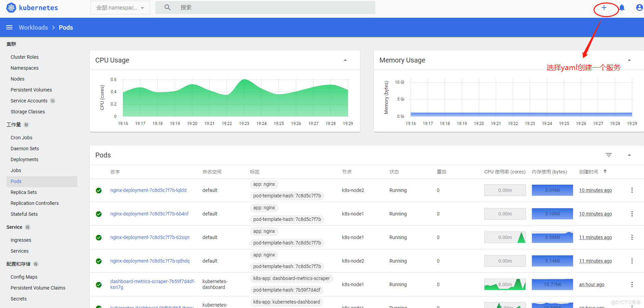
Task: Click the search magnifier icon
Action: click(x=167, y=7)
